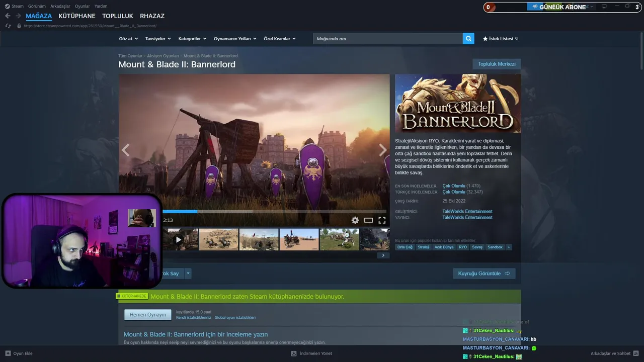Open Aksiyon Oyunları breadcrumb link

coord(163,56)
